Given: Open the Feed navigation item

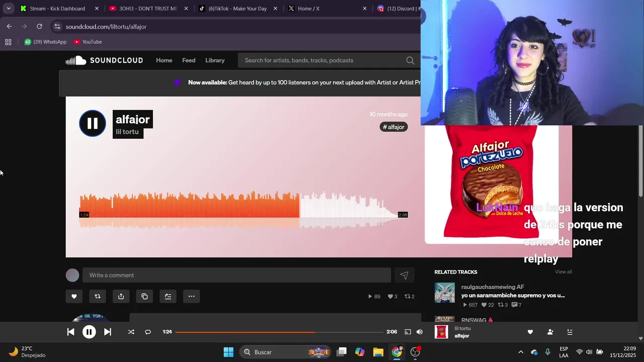Looking at the screenshot, I should (x=189, y=60).
